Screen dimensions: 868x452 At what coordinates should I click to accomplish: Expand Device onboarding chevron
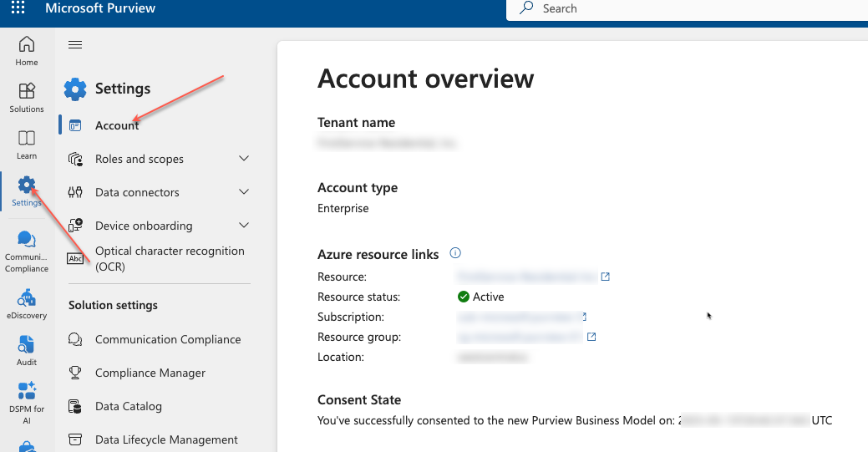(x=244, y=225)
